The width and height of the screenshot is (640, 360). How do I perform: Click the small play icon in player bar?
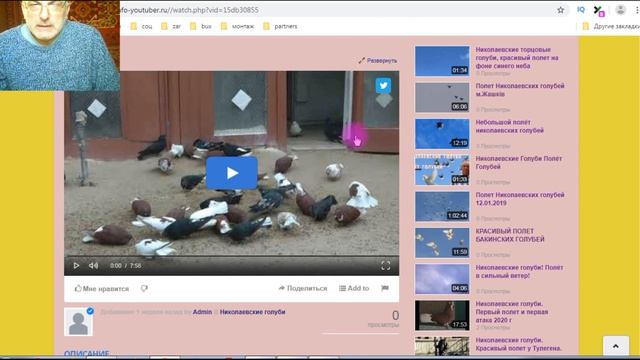[x=76, y=266]
